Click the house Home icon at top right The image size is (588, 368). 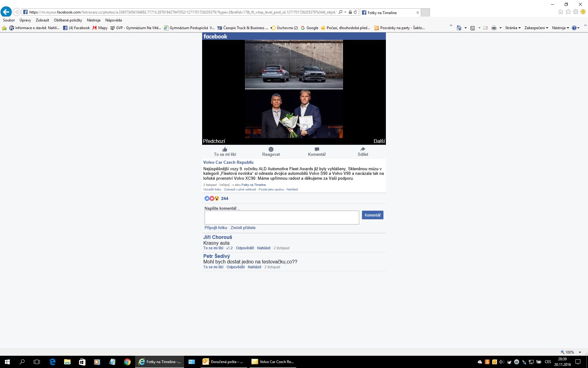[x=560, y=12]
